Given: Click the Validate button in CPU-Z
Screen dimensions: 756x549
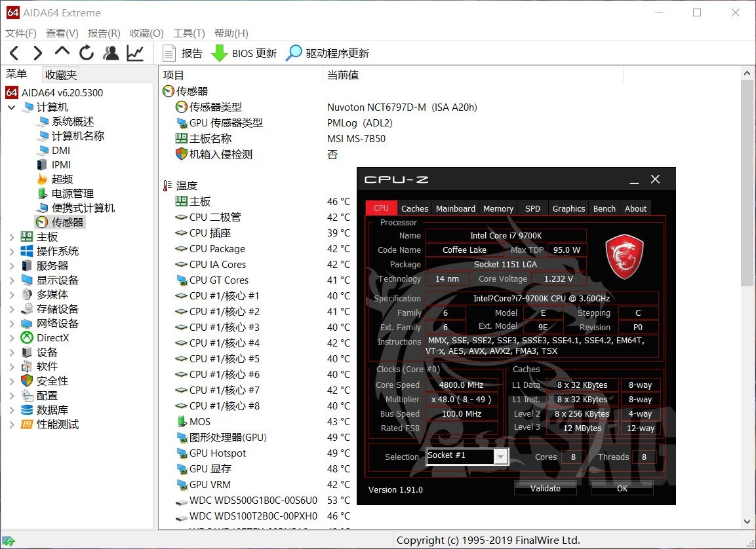Looking at the screenshot, I should click(545, 487).
